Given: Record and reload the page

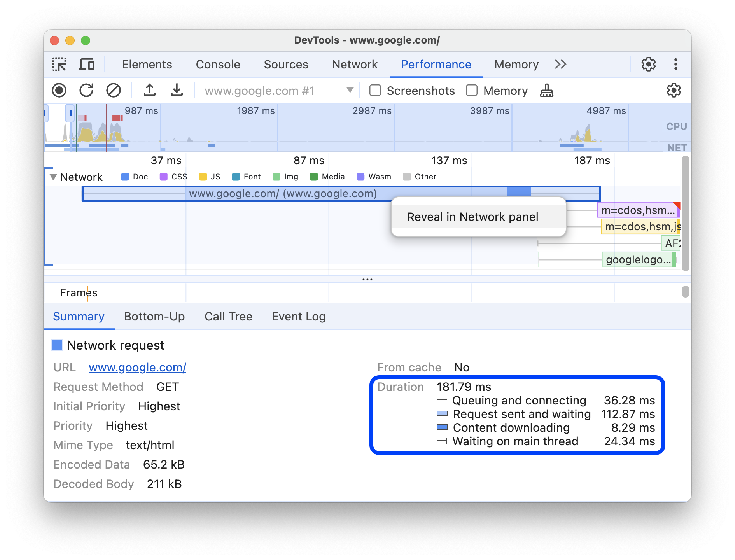Looking at the screenshot, I should [87, 90].
